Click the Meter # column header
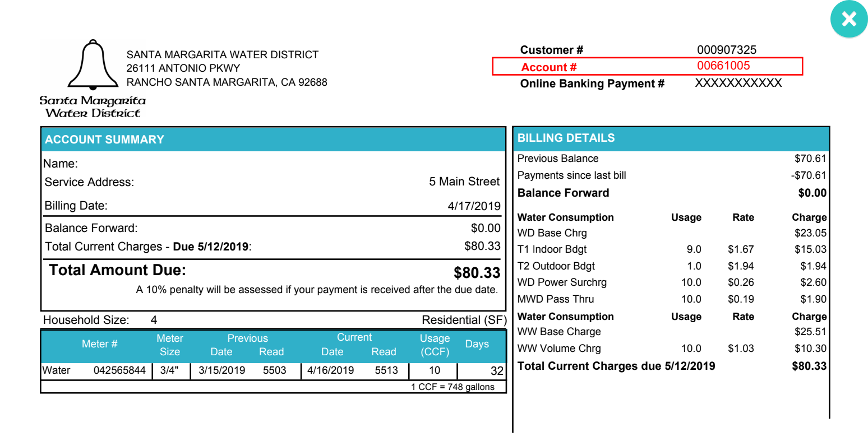This screenshot has height=441, width=868. click(x=99, y=344)
